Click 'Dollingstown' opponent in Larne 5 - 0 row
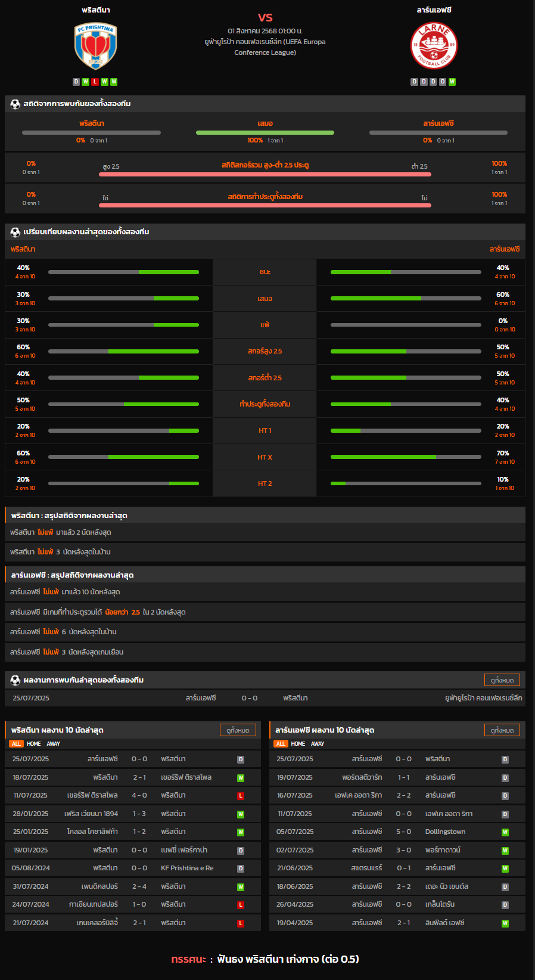This screenshot has height=980, width=535. [446, 832]
